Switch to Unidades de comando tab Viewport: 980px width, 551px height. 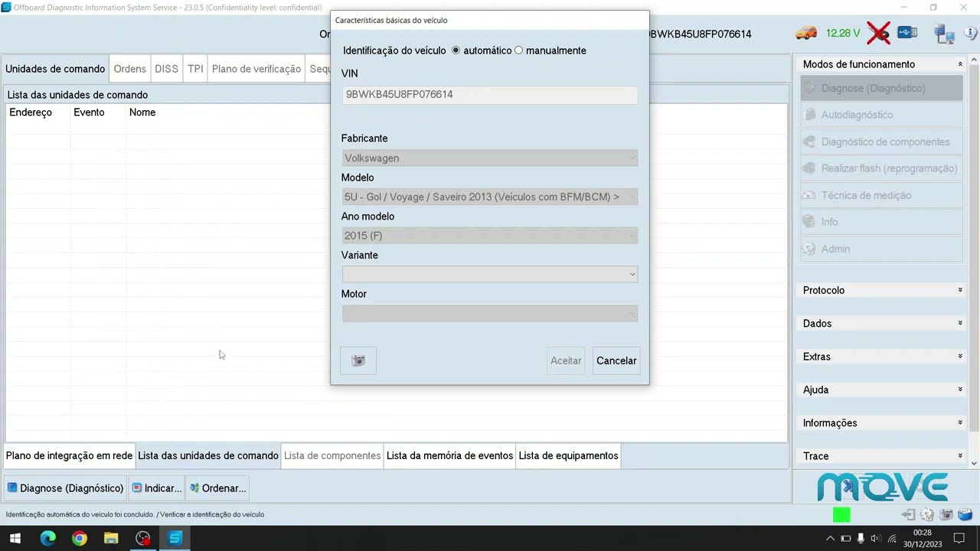[55, 69]
